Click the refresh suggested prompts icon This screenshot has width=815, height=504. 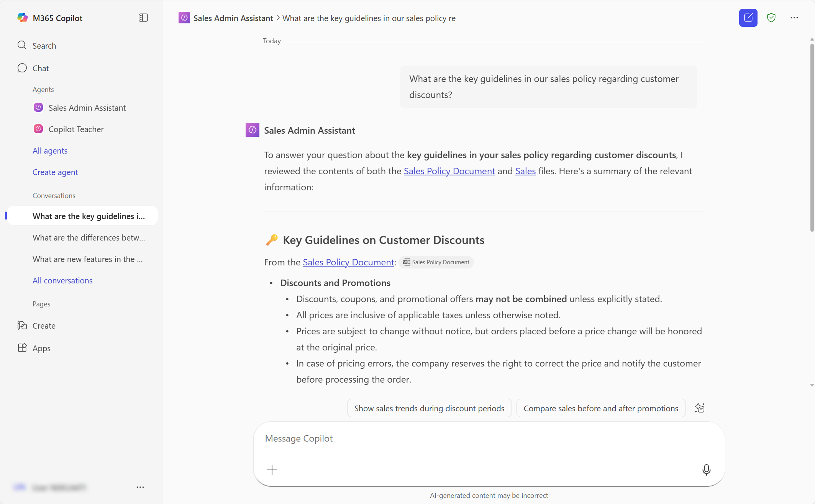click(x=700, y=408)
